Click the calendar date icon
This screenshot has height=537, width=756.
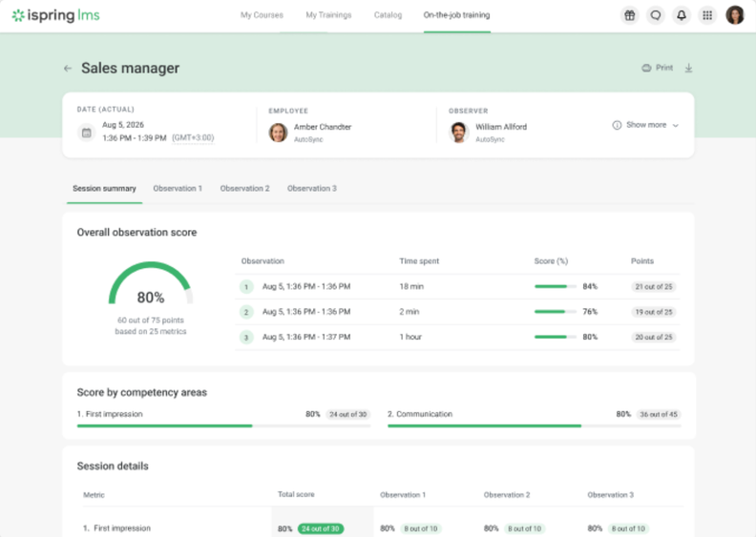86,133
